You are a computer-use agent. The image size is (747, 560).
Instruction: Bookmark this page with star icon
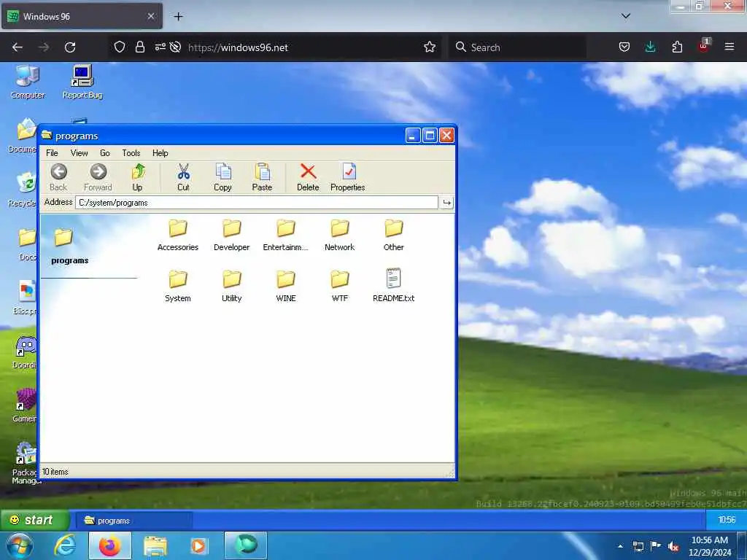tap(430, 47)
